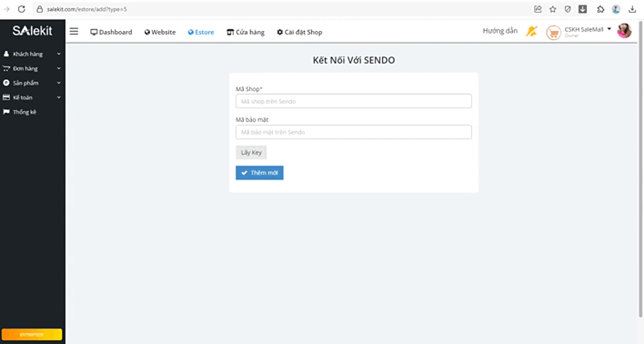Expand the Khách hàng sidebar menu
The width and height of the screenshot is (644, 344).
tap(32, 54)
